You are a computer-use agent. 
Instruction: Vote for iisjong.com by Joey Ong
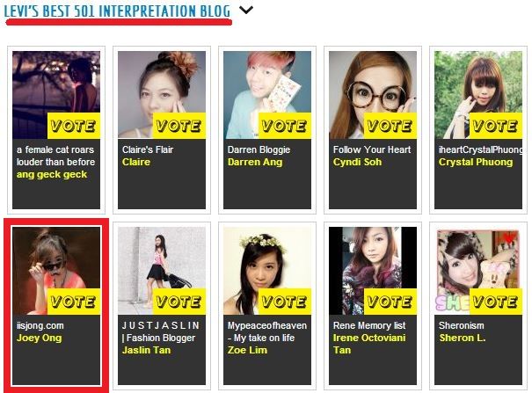(74, 302)
